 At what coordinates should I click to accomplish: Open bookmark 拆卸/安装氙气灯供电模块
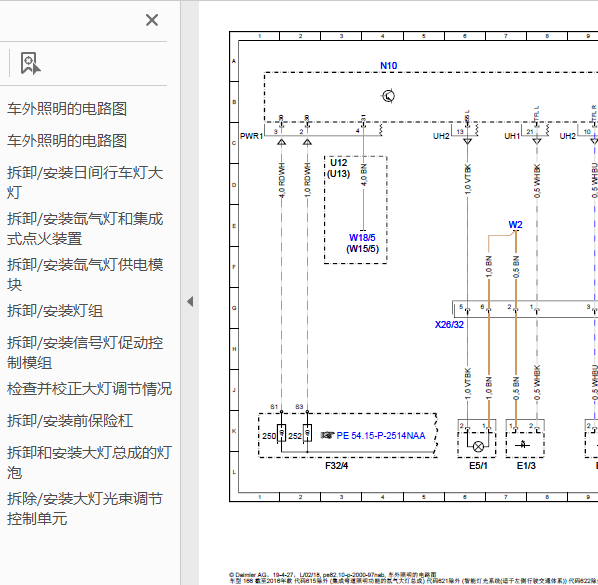(x=85, y=274)
